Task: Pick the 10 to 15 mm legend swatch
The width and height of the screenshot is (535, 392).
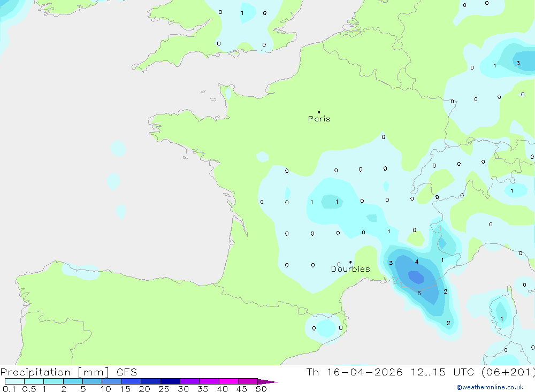Action: tap(112, 381)
